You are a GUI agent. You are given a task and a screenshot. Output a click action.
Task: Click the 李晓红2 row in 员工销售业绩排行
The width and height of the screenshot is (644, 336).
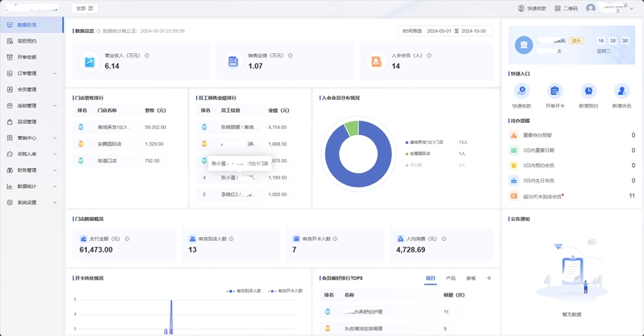click(x=250, y=195)
